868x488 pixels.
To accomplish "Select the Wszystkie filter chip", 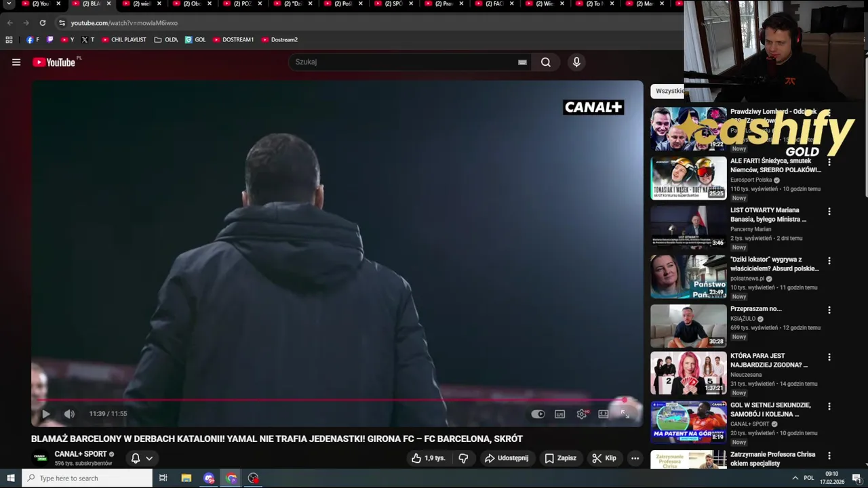I will tap(668, 91).
